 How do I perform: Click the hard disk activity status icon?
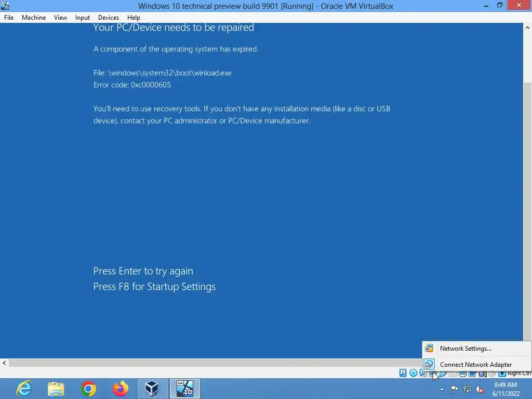(x=403, y=373)
